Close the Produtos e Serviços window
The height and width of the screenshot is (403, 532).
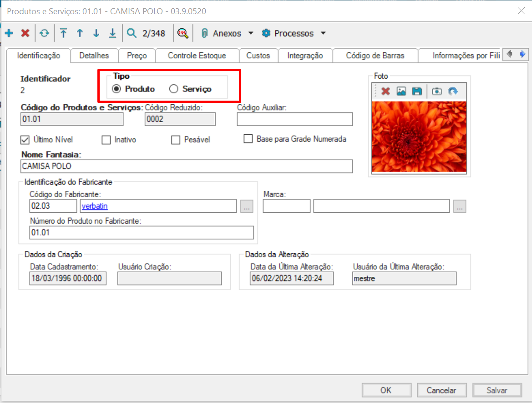coord(521,11)
